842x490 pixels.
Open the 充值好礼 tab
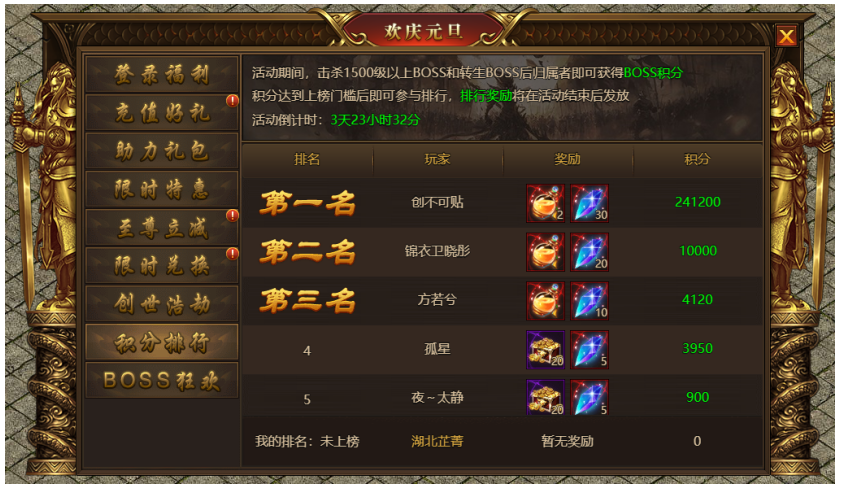point(162,112)
